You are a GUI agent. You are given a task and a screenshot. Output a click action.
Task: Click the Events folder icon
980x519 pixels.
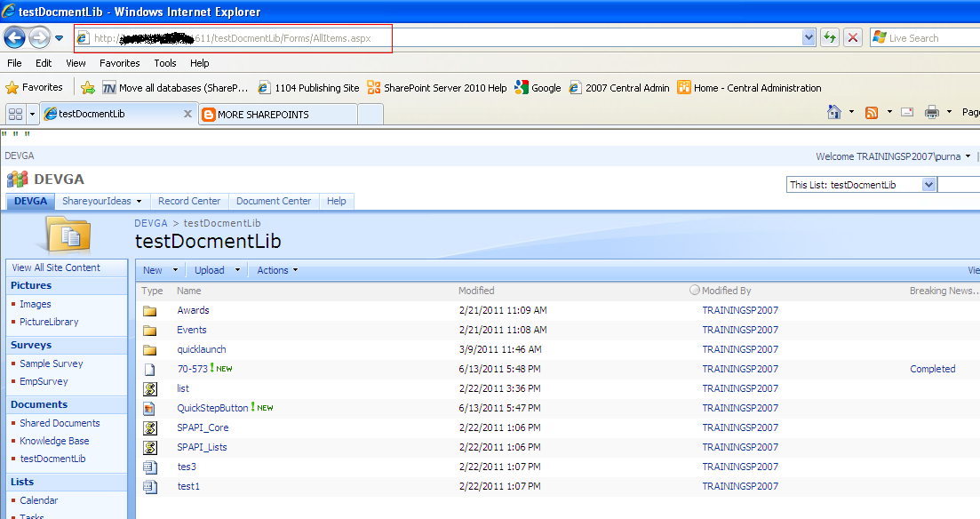tap(150, 331)
